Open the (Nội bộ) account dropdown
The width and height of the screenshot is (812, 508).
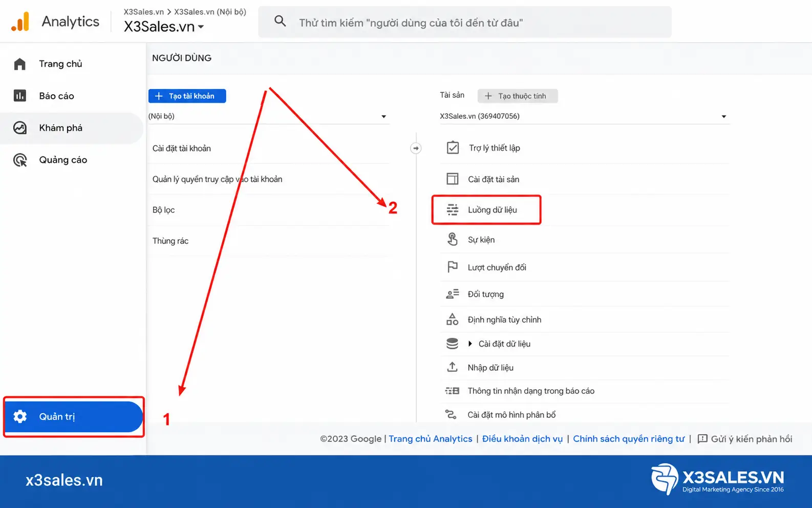pos(268,116)
